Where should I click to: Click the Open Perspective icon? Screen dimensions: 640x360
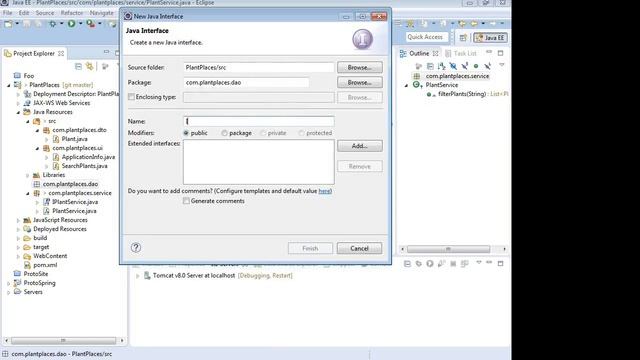point(463,38)
